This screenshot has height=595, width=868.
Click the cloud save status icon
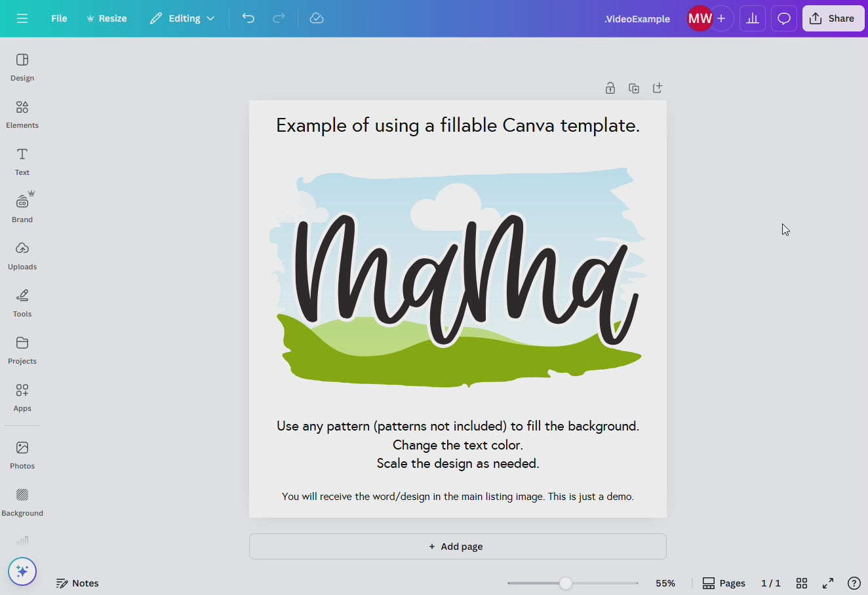click(317, 18)
